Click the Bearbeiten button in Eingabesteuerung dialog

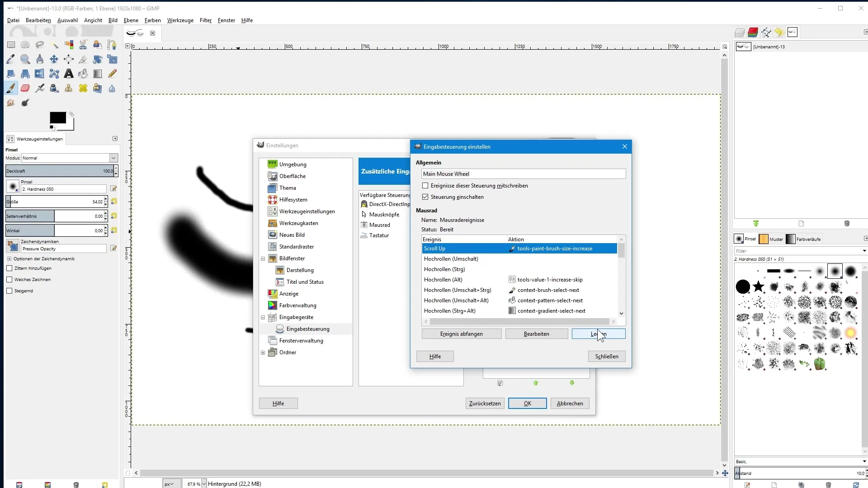pos(537,334)
